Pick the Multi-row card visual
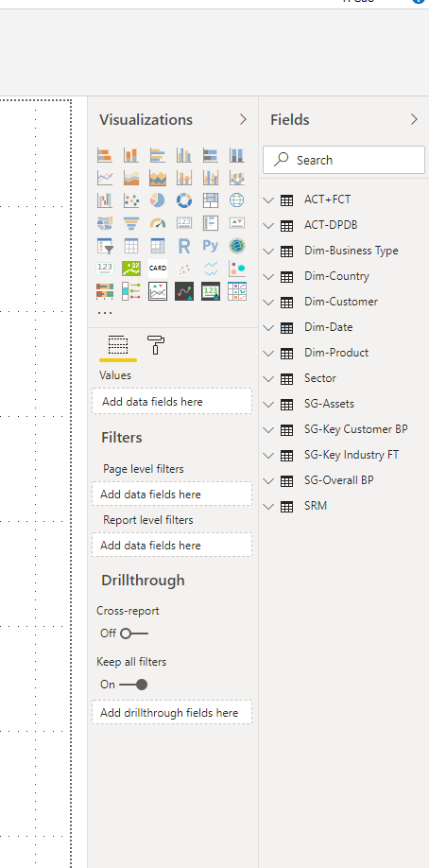This screenshot has width=429, height=868. pos(211,223)
